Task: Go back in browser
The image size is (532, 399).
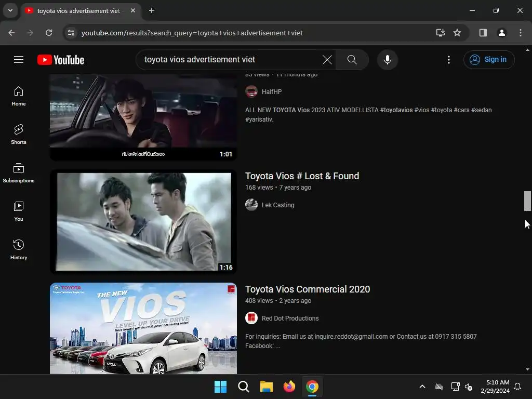Action: 11,33
